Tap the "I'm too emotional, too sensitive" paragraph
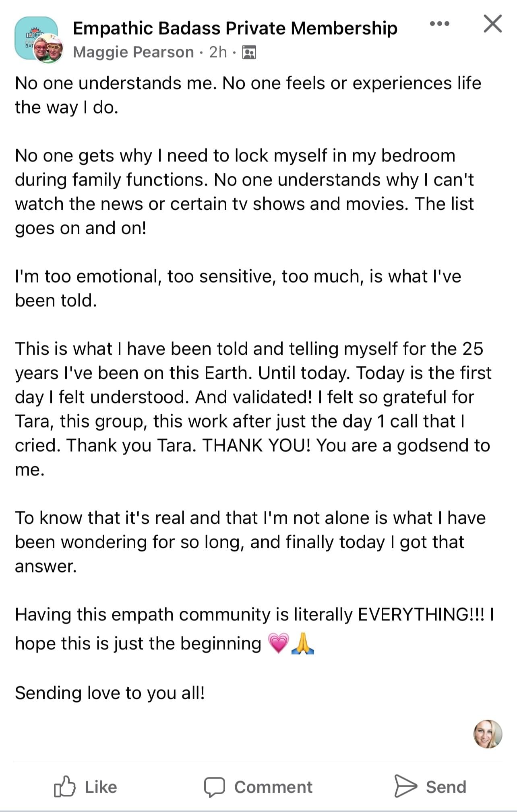The width and height of the screenshot is (517, 812). [238, 288]
